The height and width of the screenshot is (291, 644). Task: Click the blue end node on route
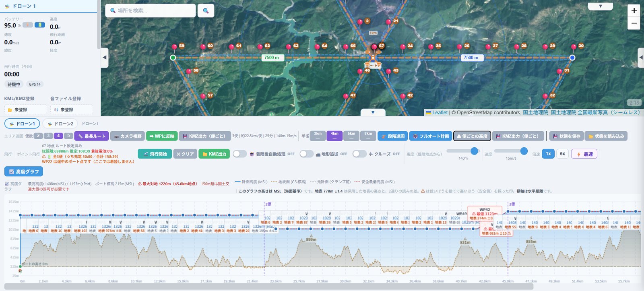(x=572, y=58)
